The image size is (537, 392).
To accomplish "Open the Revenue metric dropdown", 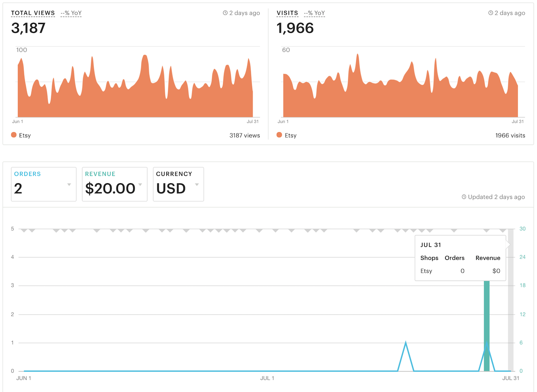I will point(115,184).
